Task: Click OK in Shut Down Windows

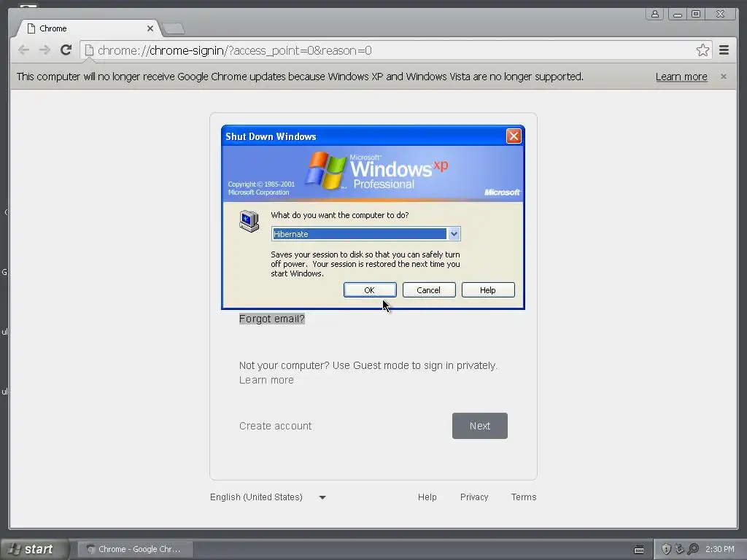Action: (x=370, y=290)
